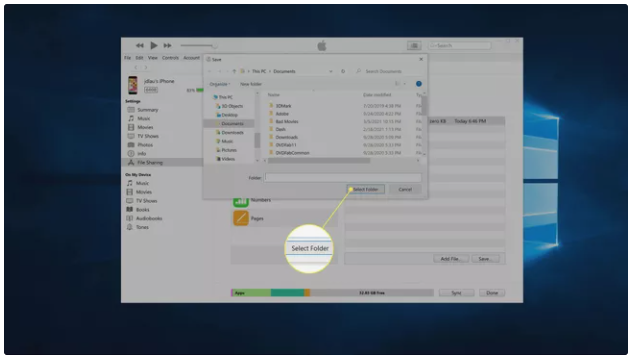The height and width of the screenshot is (361, 633).
Task: Click the Folder name input field
Action: (343, 178)
